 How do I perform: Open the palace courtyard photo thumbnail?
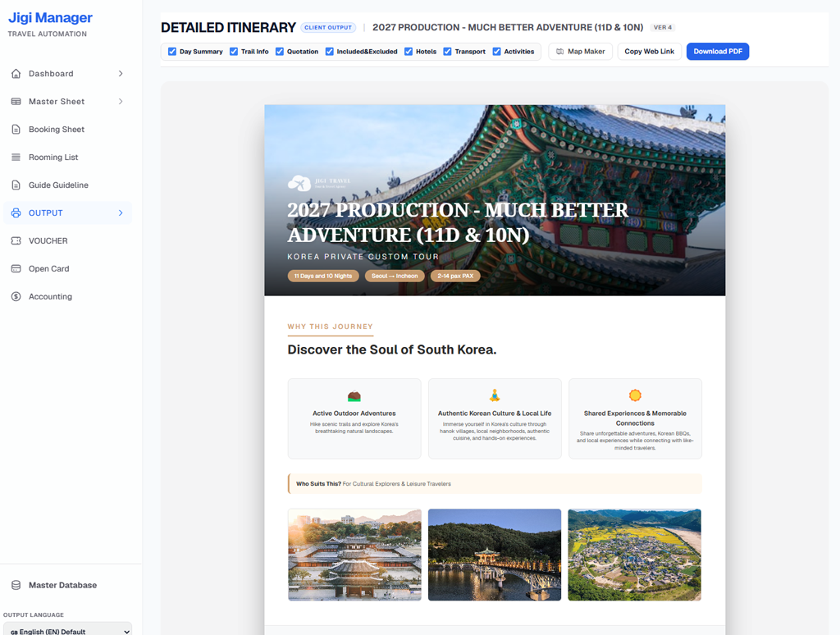(354, 555)
